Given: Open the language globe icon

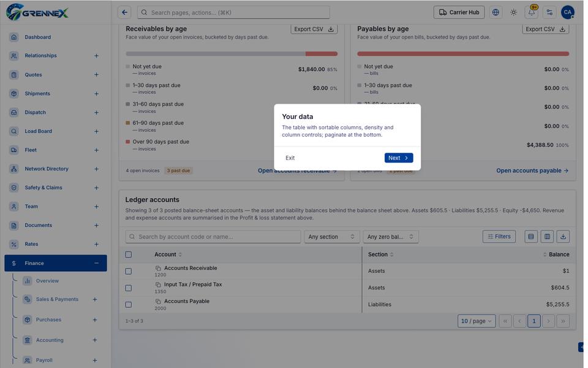Looking at the screenshot, I should click(x=496, y=12).
